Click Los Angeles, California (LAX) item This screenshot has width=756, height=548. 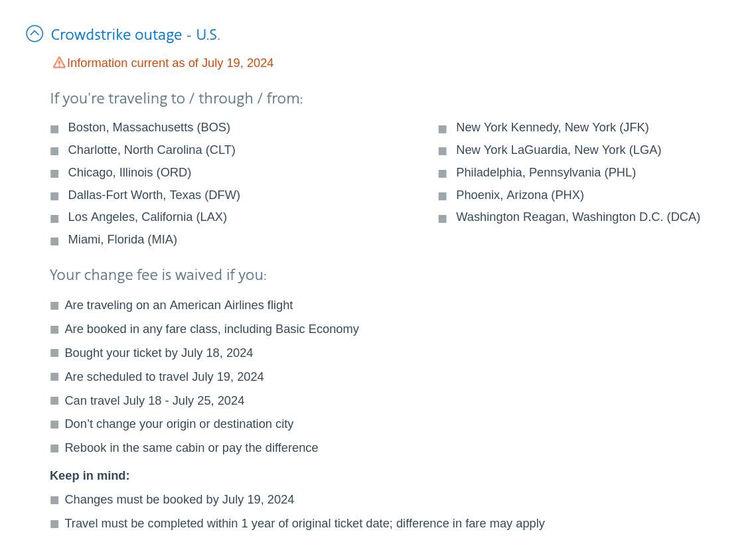pos(147,217)
